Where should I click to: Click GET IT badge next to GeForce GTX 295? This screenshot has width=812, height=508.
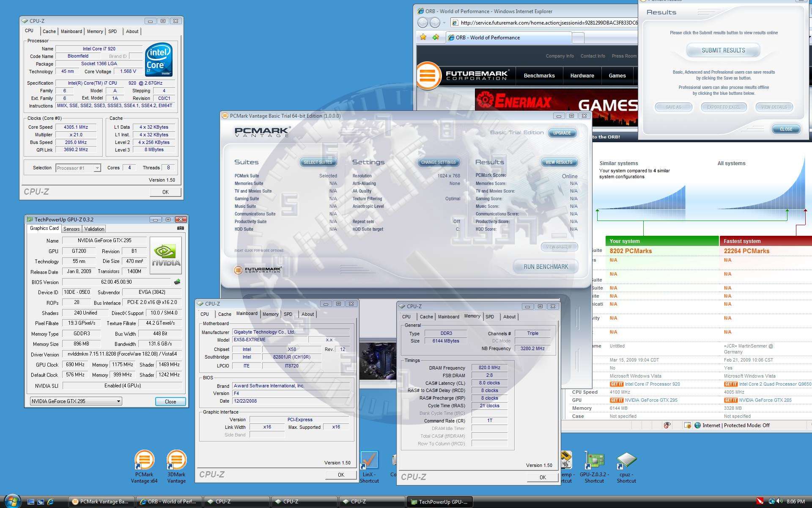tap(616, 400)
